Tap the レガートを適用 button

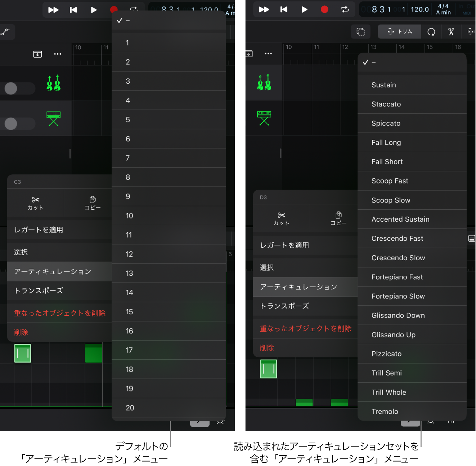pos(39,230)
